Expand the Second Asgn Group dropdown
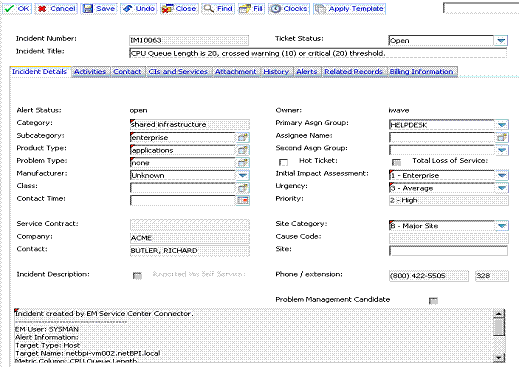The height and width of the screenshot is (374, 521). tap(502, 150)
